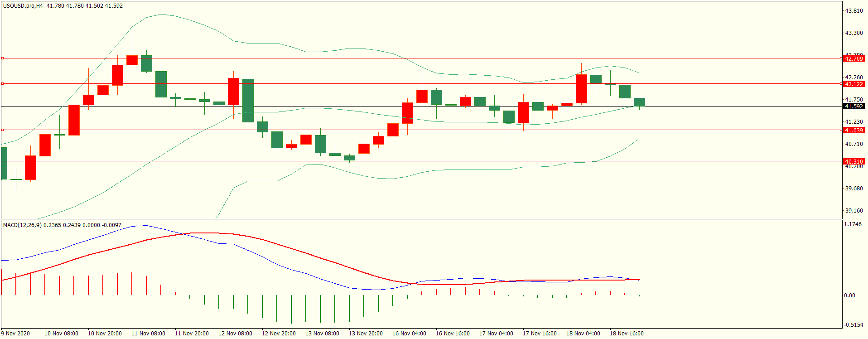Select the anchor square of the 41.039 line
868x339 pixels.
(x=3, y=130)
